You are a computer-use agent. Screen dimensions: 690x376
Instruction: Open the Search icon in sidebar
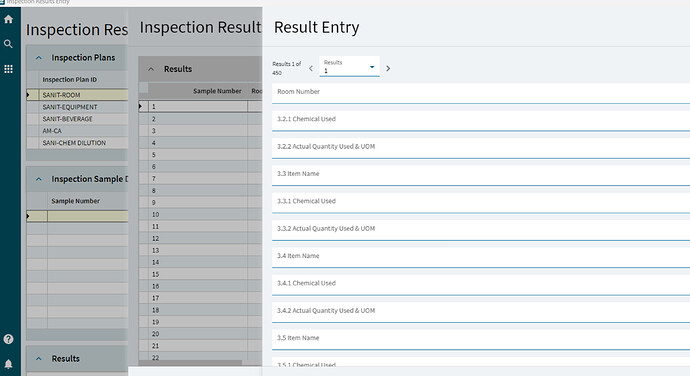click(8, 44)
